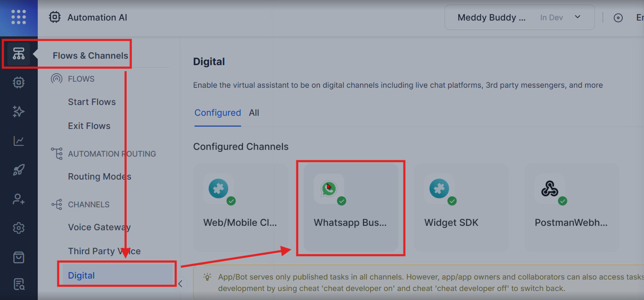Open the sparkle Generative AI sidebar icon
The image size is (644, 300).
point(18,111)
